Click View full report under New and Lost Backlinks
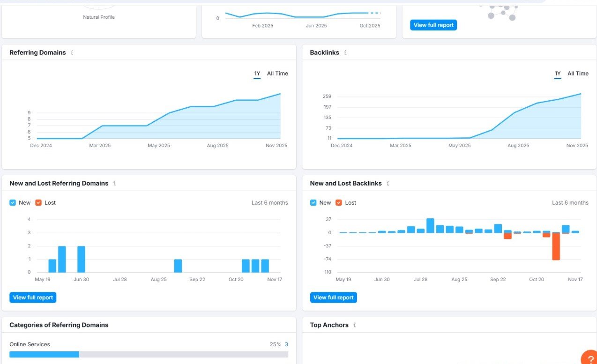 333,297
